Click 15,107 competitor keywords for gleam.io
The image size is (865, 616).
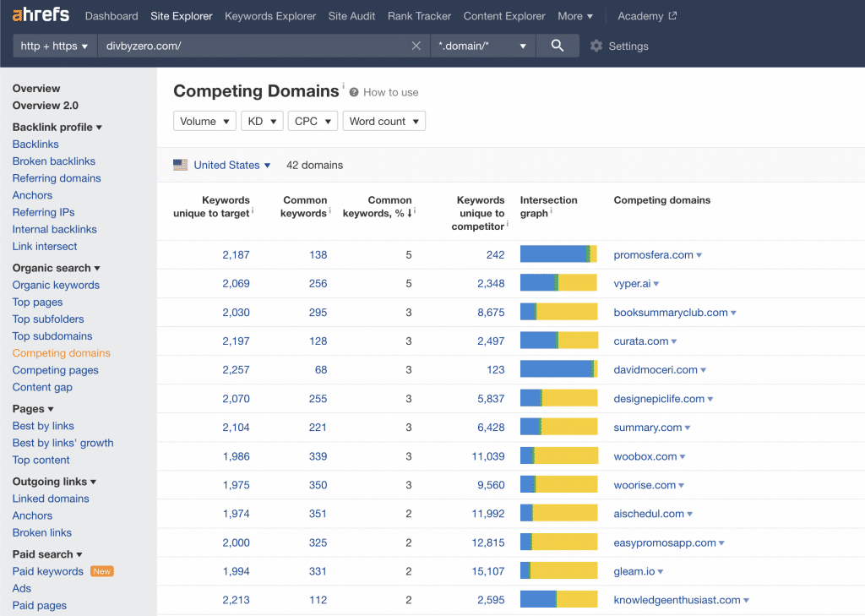click(x=487, y=571)
